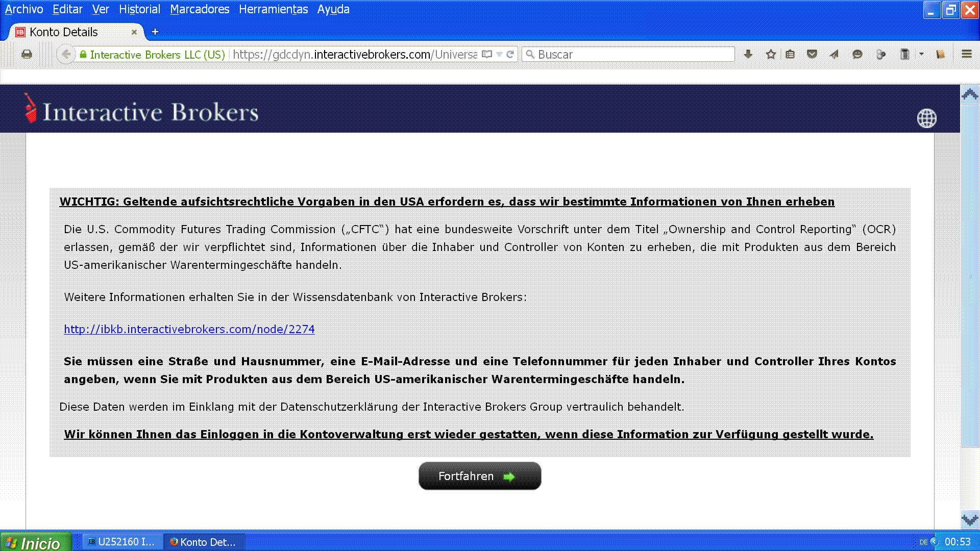Expand dropdown arrow next to calculator icon
This screenshot has height=551, width=980.
921,54
